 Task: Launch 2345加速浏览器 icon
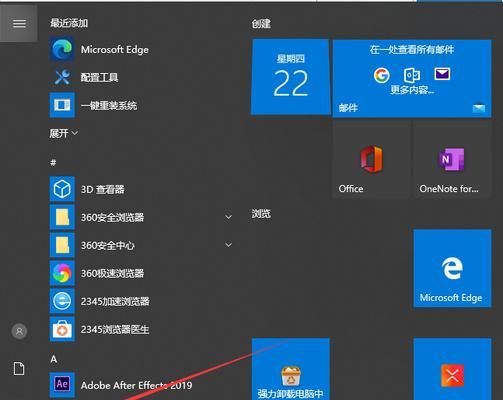[x=62, y=301]
